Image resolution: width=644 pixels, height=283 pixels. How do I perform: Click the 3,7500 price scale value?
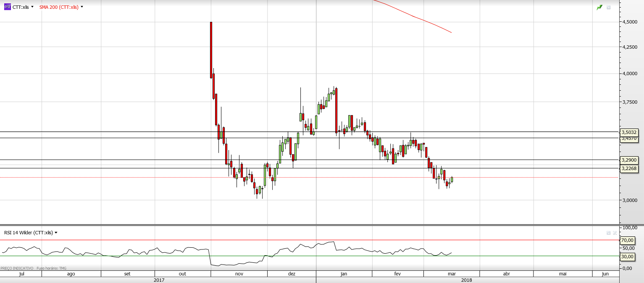point(630,102)
